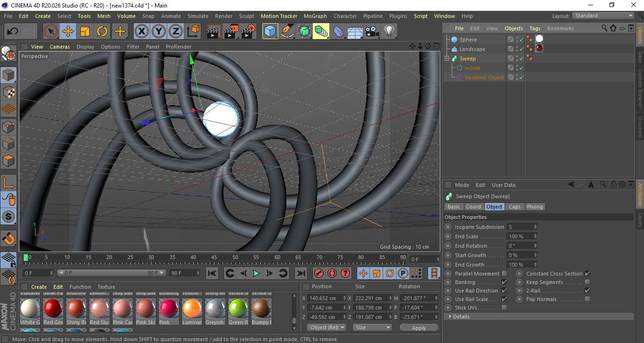Open the Simulate menu
This screenshot has height=343, width=644.
tap(198, 16)
